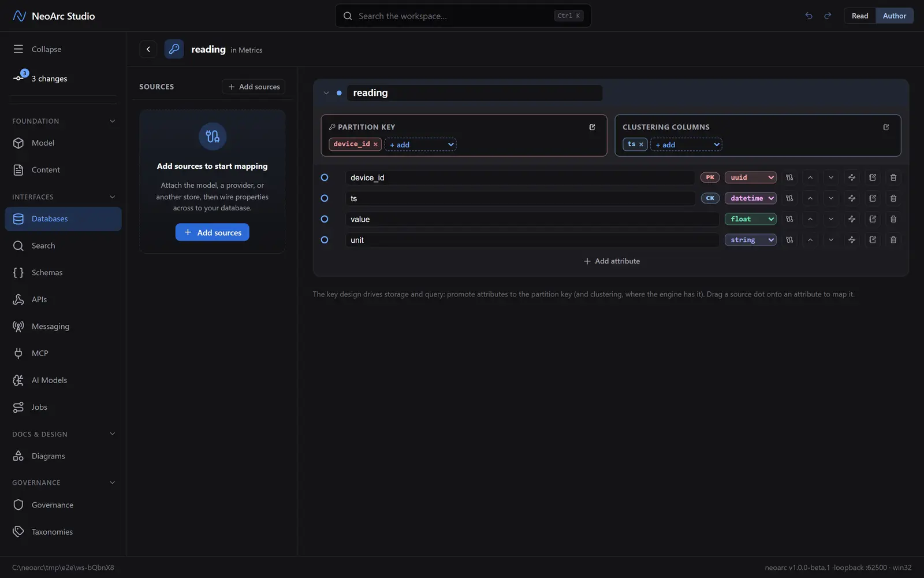The height and width of the screenshot is (578, 924).
Task: Collapse the Docs & Design group
Action: point(112,434)
